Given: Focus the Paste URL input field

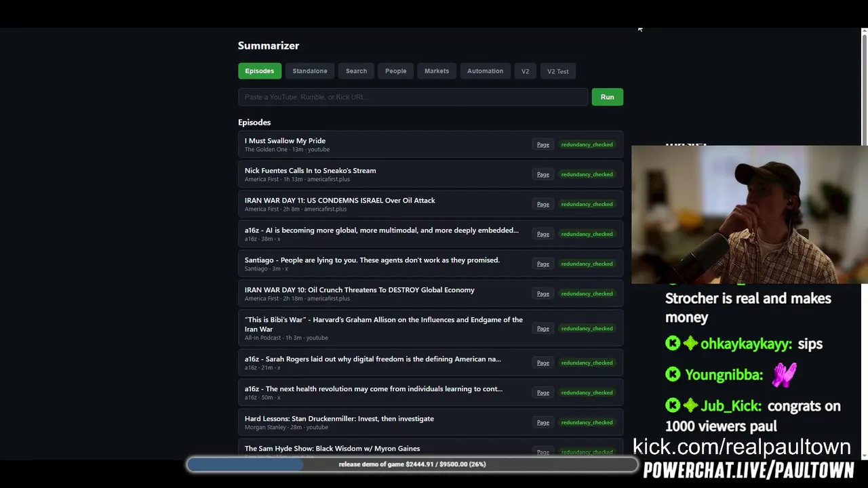Looking at the screenshot, I should 413,97.
